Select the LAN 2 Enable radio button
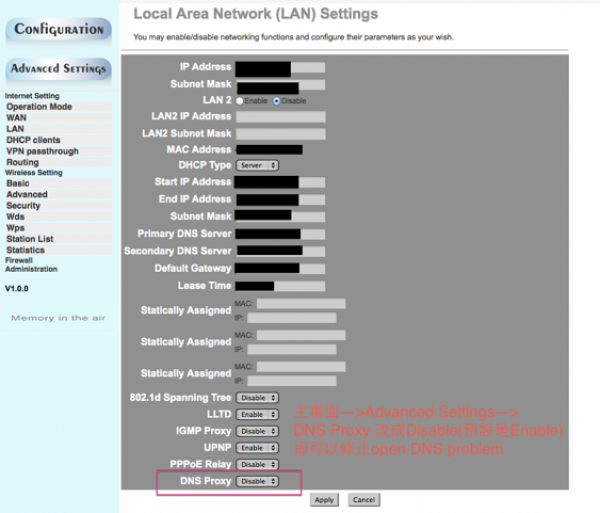600x513 pixels. (240, 101)
